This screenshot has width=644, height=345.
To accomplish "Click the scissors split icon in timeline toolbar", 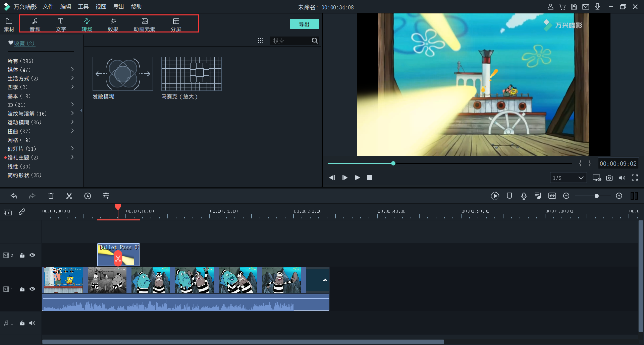I will pyautogui.click(x=69, y=196).
